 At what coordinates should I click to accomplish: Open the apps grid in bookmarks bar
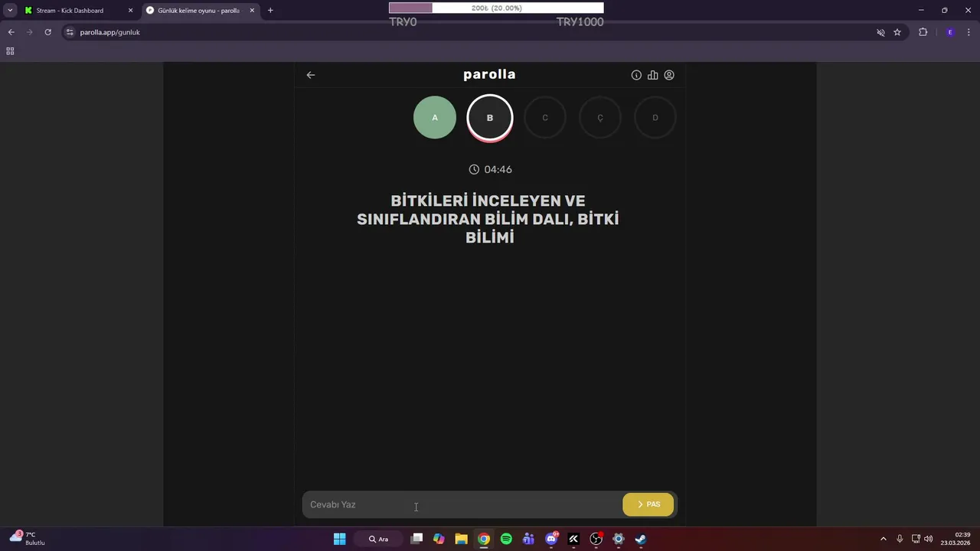[x=10, y=51]
